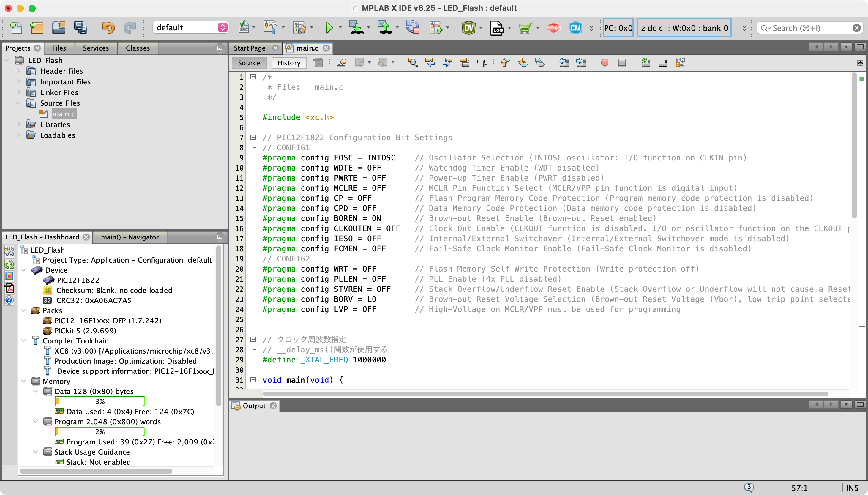Viewport: 868px width, 495px height.
Task: Collapse the Memory node in dashboard
Action: tap(23, 381)
